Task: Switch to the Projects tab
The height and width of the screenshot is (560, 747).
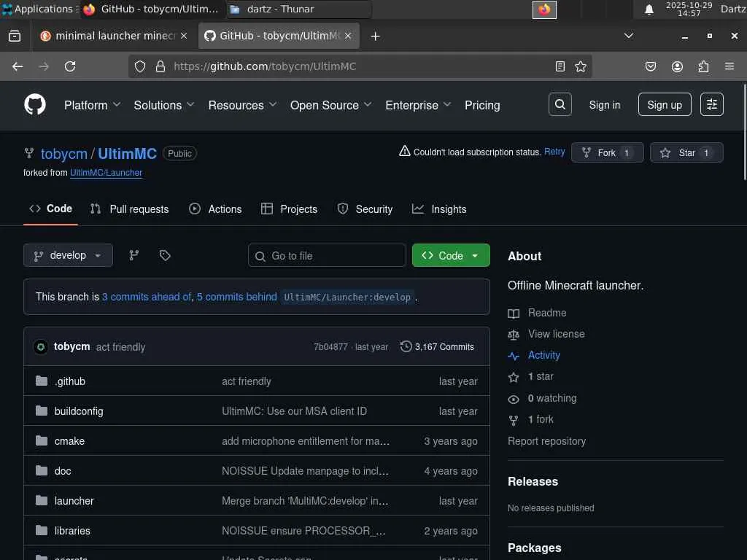Action: click(289, 209)
